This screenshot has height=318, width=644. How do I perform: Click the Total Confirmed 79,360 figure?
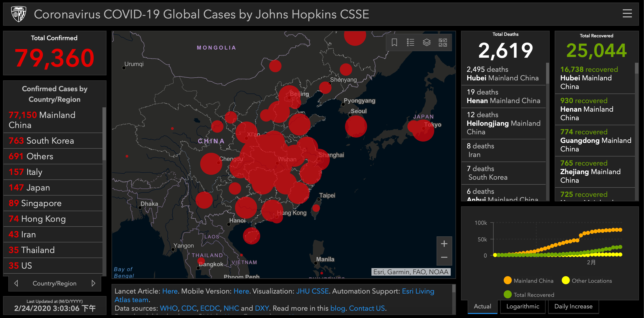(x=54, y=58)
